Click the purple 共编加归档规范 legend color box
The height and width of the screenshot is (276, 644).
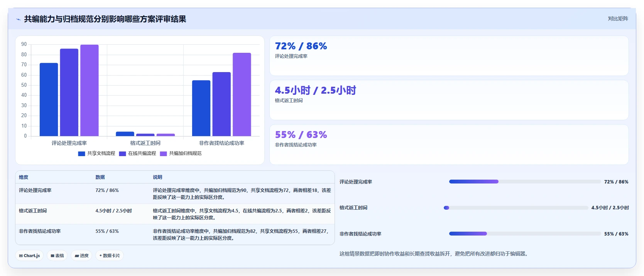point(163,153)
